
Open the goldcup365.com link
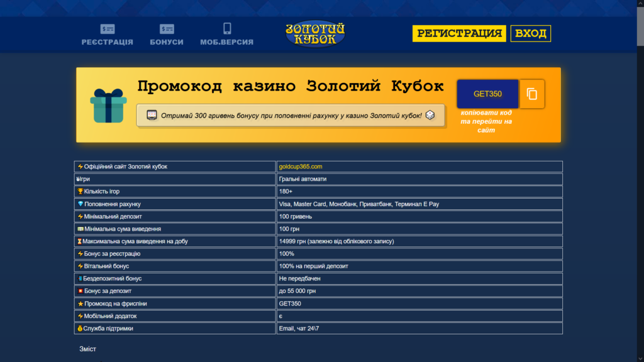(x=300, y=167)
